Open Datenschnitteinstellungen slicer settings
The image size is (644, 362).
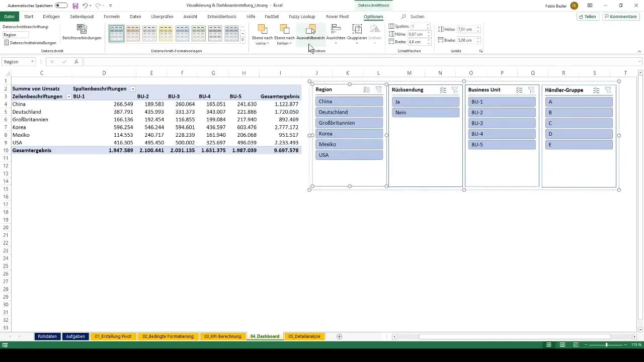tap(30, 43)
